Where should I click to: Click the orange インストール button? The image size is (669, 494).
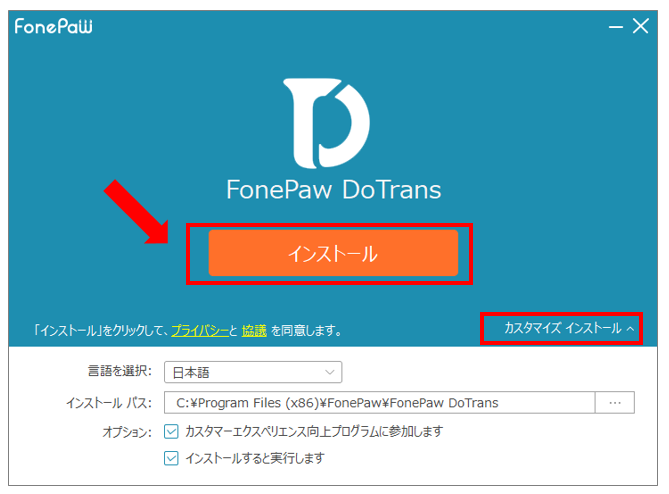click(333, 253)
